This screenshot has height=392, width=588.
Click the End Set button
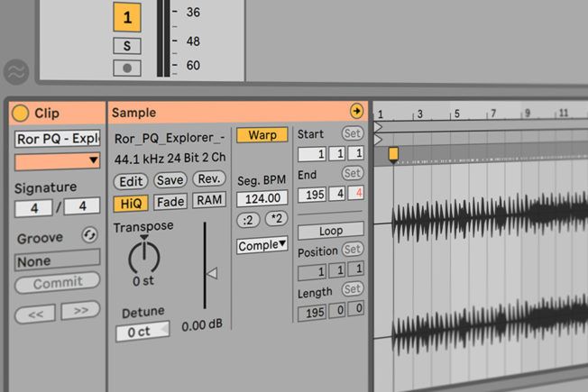coord(352,173)
